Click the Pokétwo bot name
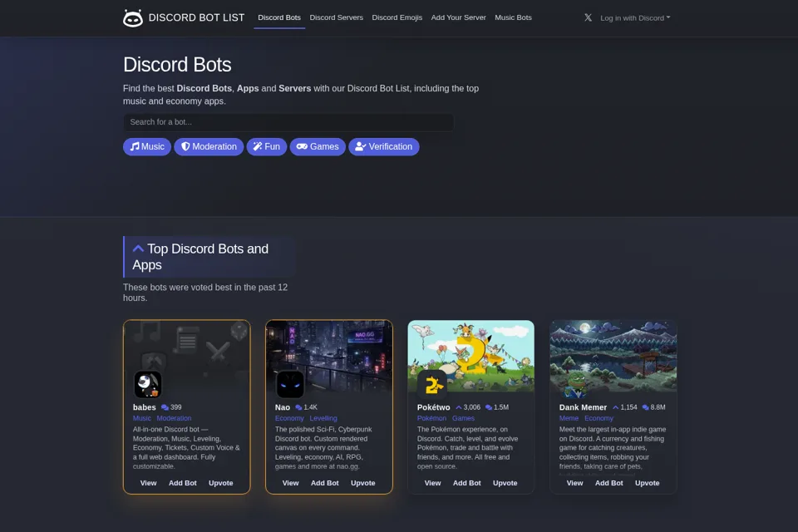Image resolution: width=798 pixels, height=532 pixels. (x=434, y=407)
